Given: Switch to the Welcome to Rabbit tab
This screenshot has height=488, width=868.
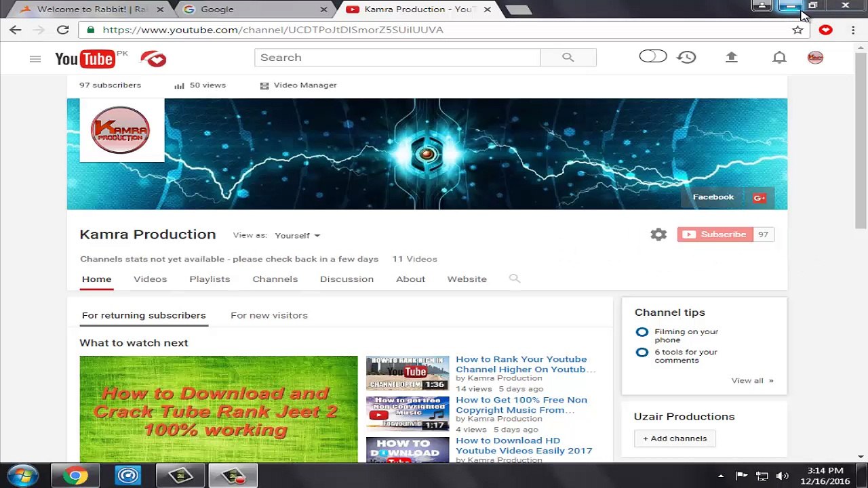Looking at the screenshot, I should (x=93, y=9).
